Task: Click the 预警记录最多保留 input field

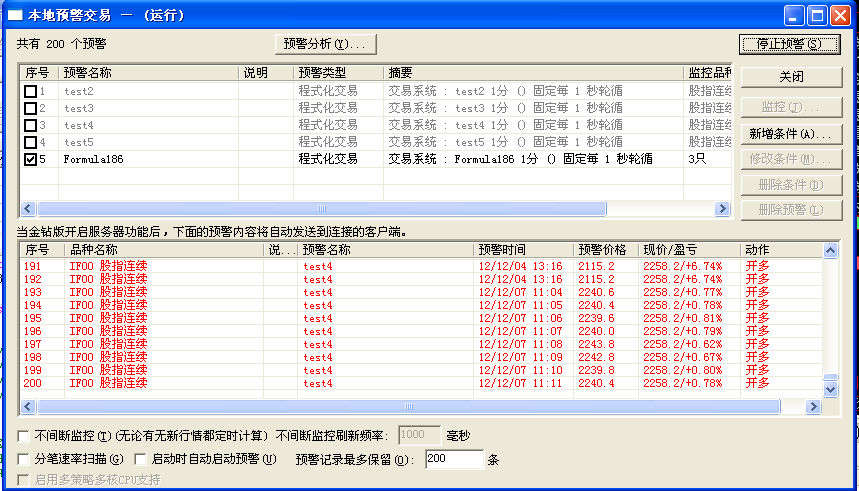Action: 453,459
